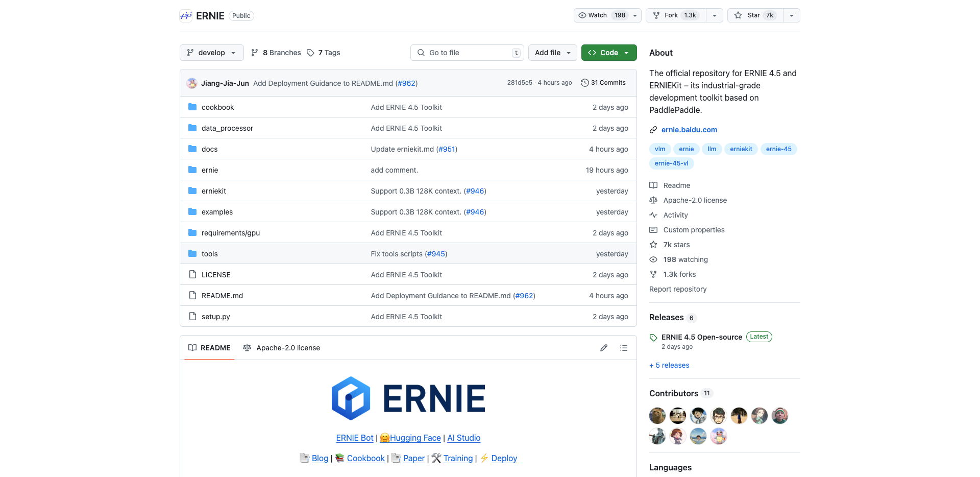The width and height of the screenshot is (980, 477).
Task: Click the data_processor folder icon
Action: (192, 128)
